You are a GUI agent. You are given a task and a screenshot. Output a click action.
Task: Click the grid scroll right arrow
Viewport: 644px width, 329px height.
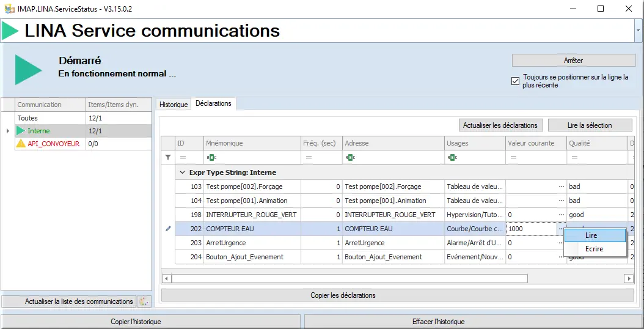(629, 278)
